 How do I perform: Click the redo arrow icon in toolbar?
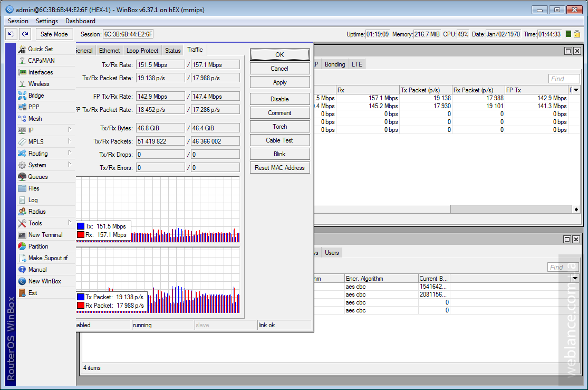point(25,34)
